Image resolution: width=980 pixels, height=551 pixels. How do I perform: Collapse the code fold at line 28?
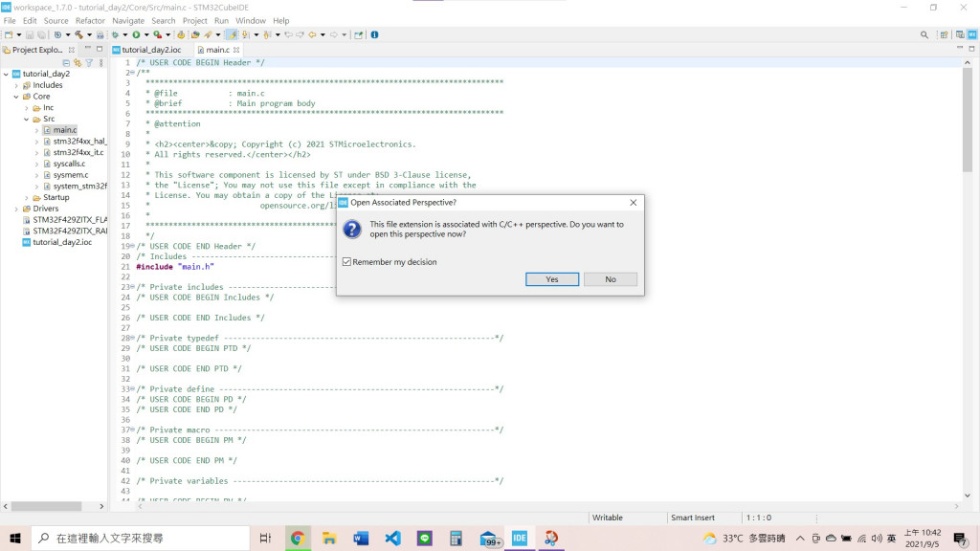tap(132, 338)
